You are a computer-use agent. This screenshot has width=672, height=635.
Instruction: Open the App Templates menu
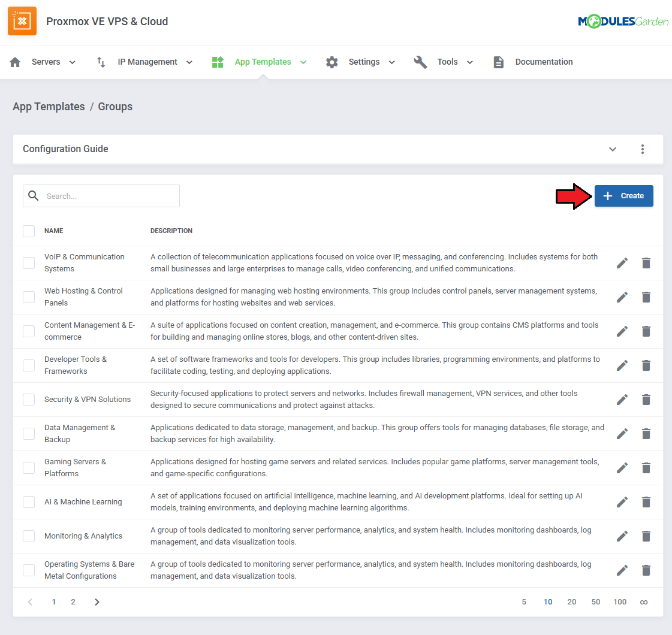coord(263,62)
